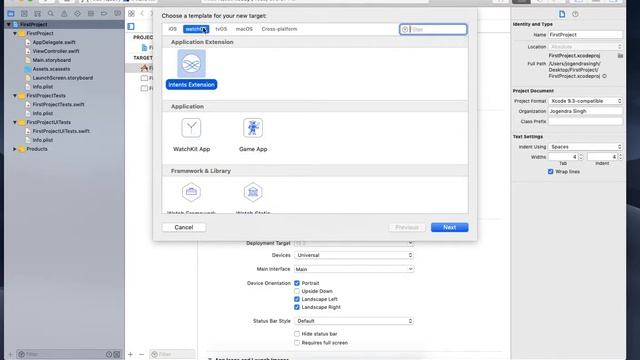The image size is (640, 360).
Task: Open the Test navigator diamond icon
Action: 78,13
